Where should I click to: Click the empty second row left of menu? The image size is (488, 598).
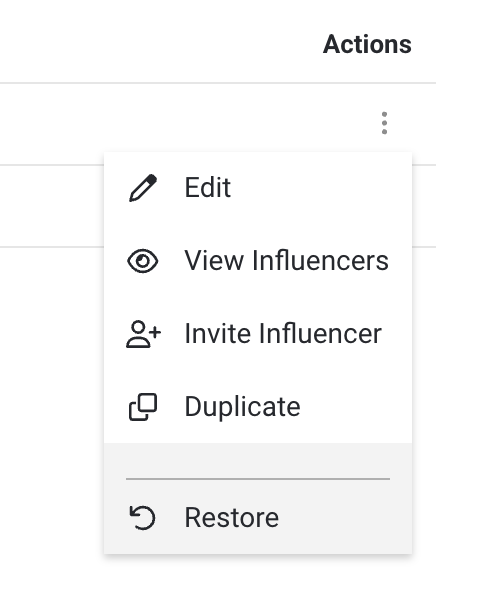click(51, 206)
